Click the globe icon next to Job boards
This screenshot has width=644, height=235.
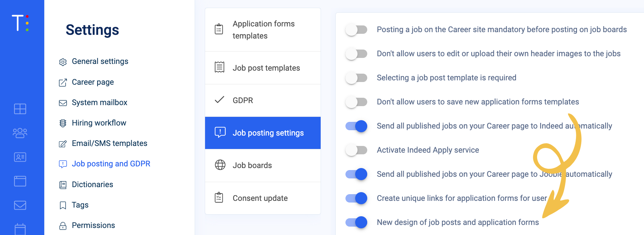coord(220,165)
